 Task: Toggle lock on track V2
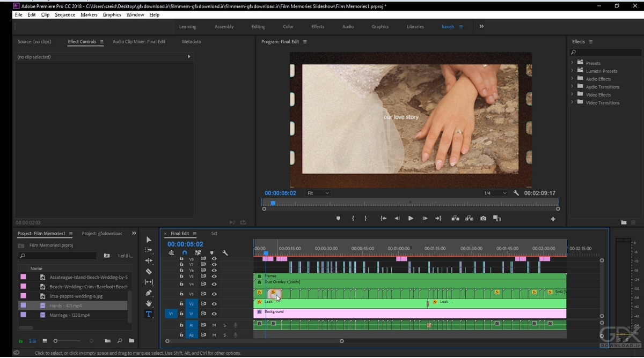pyautogui.click(x=181, y=304)
